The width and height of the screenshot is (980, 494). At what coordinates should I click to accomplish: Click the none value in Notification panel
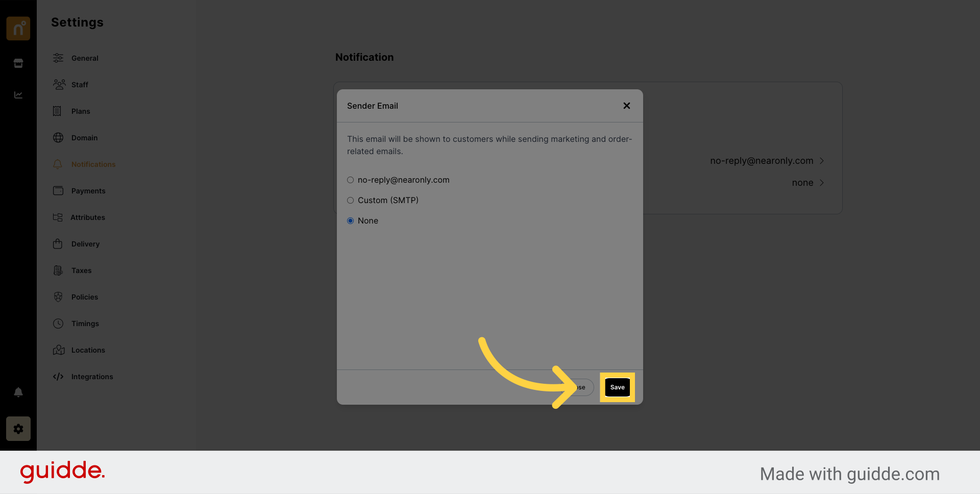pos(802,183)
